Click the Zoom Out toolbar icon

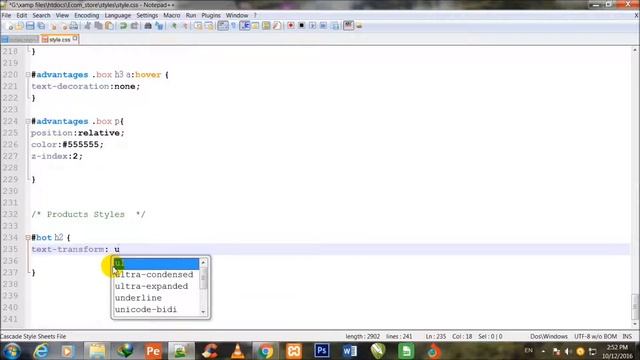(x=184, y=26)
